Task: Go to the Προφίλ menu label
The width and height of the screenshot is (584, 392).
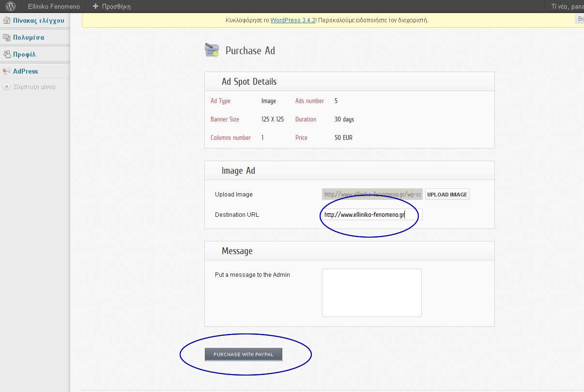Action: 24,54
